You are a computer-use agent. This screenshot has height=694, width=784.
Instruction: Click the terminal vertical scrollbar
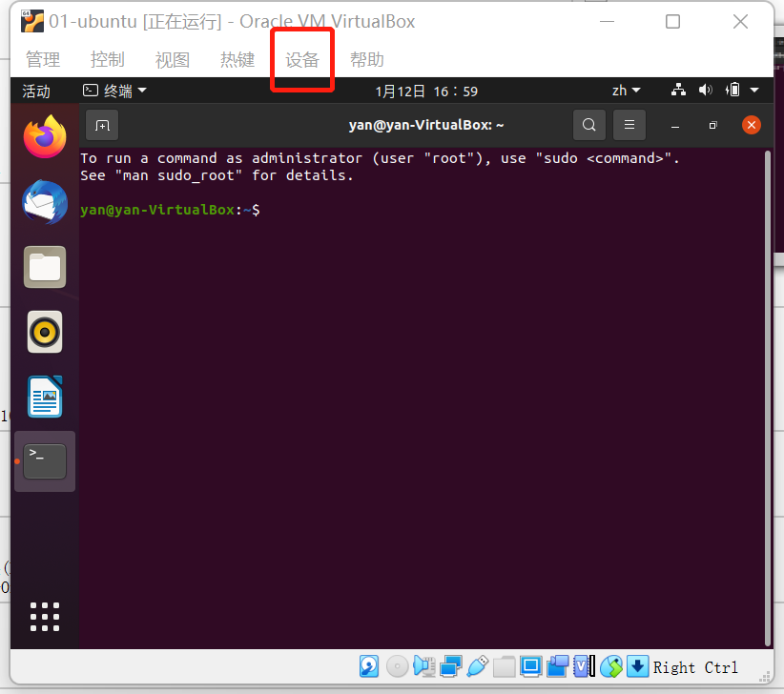768,398
